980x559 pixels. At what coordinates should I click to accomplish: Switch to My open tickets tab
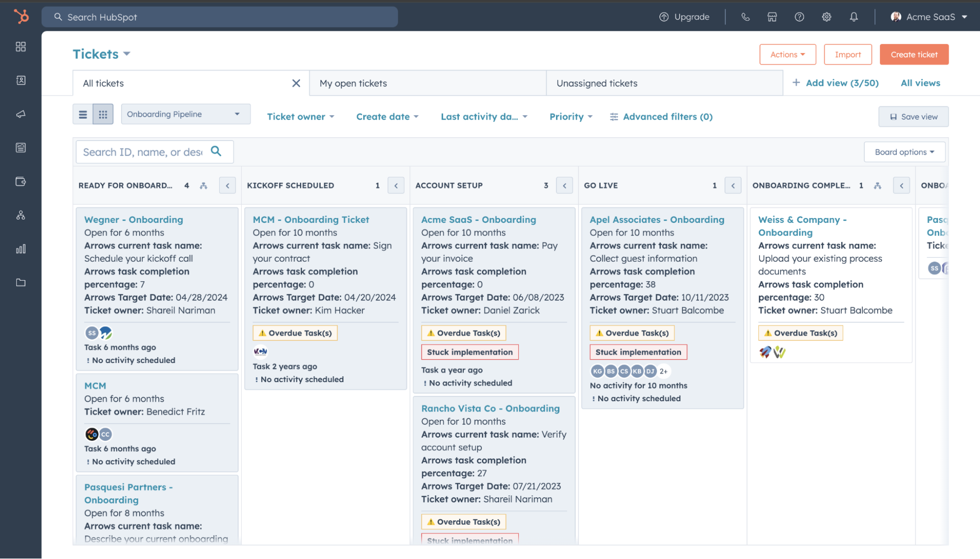427,83
